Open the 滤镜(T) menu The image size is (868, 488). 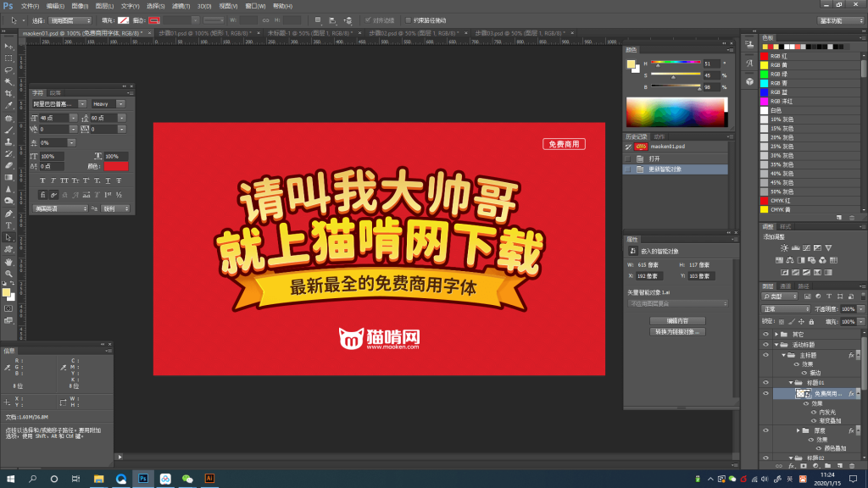click(181, 6)
